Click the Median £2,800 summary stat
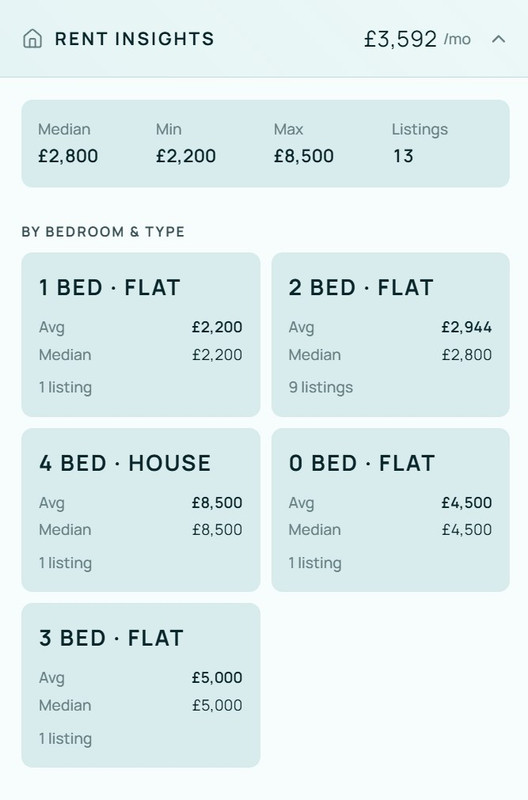Image resolution: width=528 pixels, height=800 pixels. [x=68, y=143]
